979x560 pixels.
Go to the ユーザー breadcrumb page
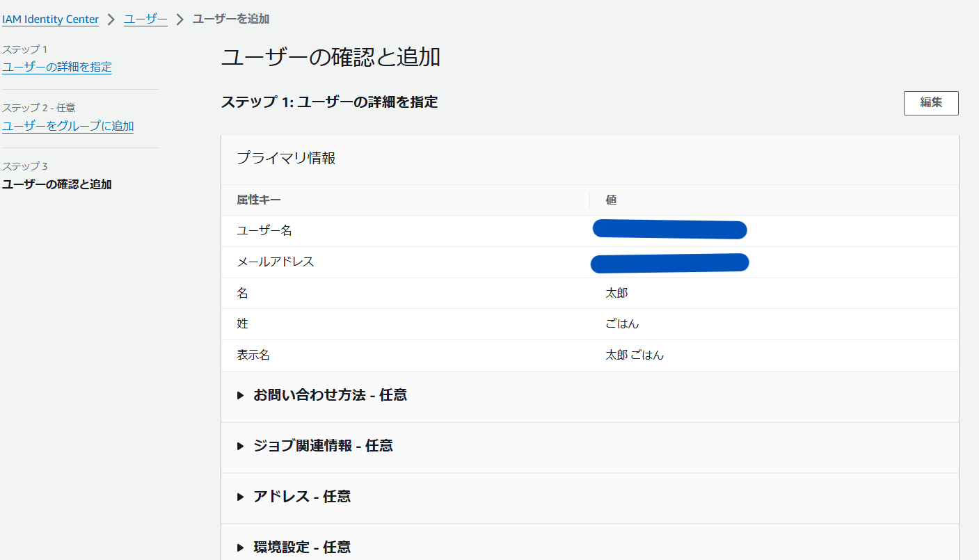144,19
